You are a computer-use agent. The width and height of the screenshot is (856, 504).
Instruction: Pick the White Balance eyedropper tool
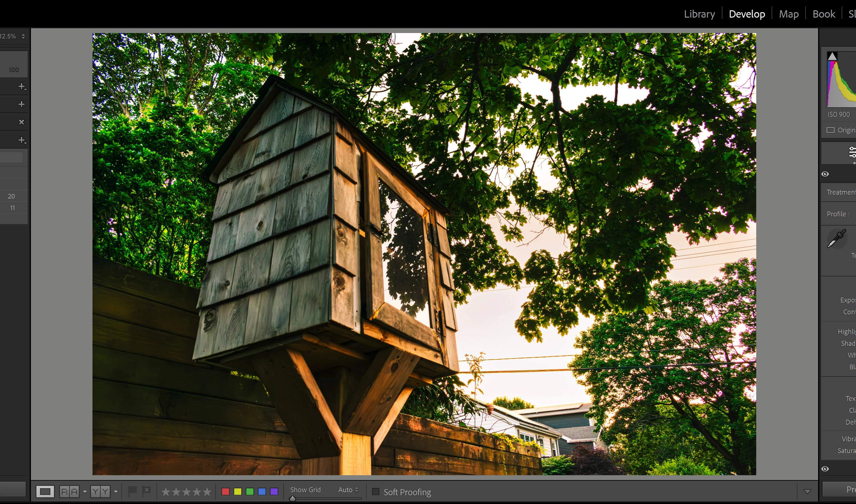click(x=836, y=239)
